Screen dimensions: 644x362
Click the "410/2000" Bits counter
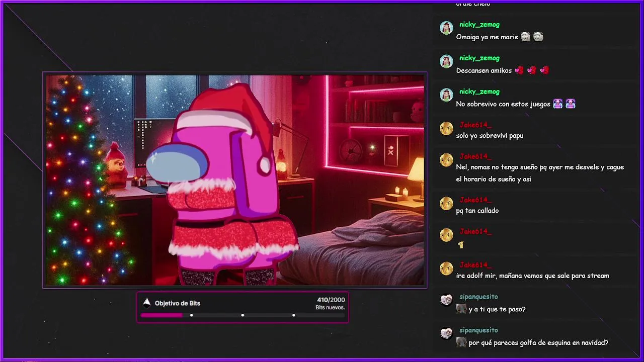(x=331, y=300)
